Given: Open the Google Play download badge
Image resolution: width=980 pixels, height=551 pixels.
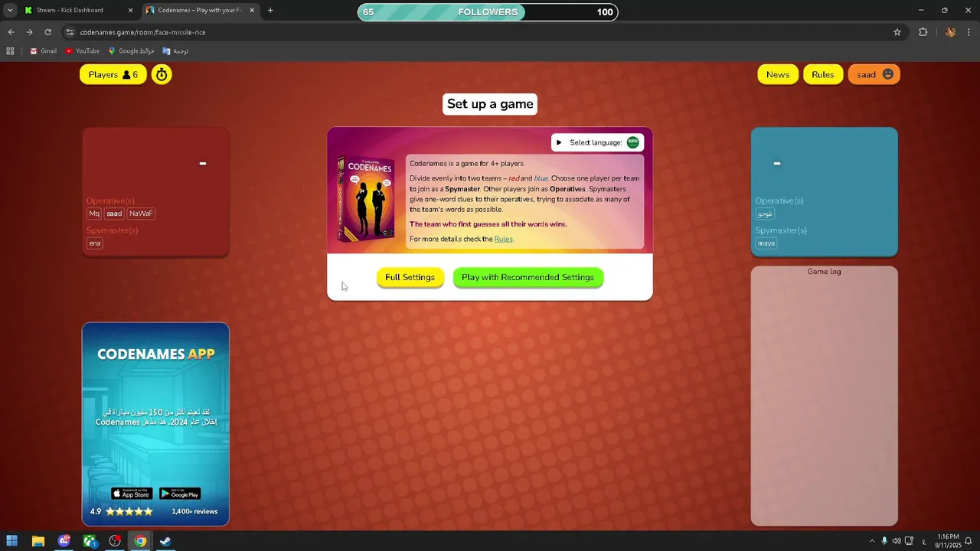Looking at the screenshot, I should 180,494.
